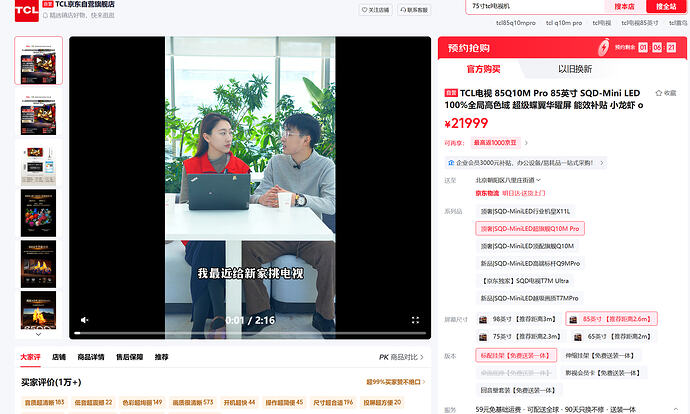Select 85英寸 screen size option
This screenshot has width=690, height=414.
[x=611, y=319]
